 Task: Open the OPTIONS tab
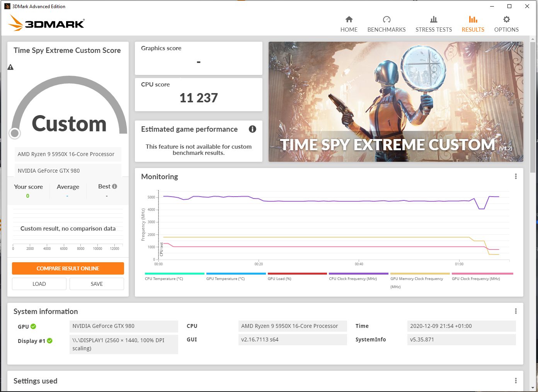pos(506,24)
